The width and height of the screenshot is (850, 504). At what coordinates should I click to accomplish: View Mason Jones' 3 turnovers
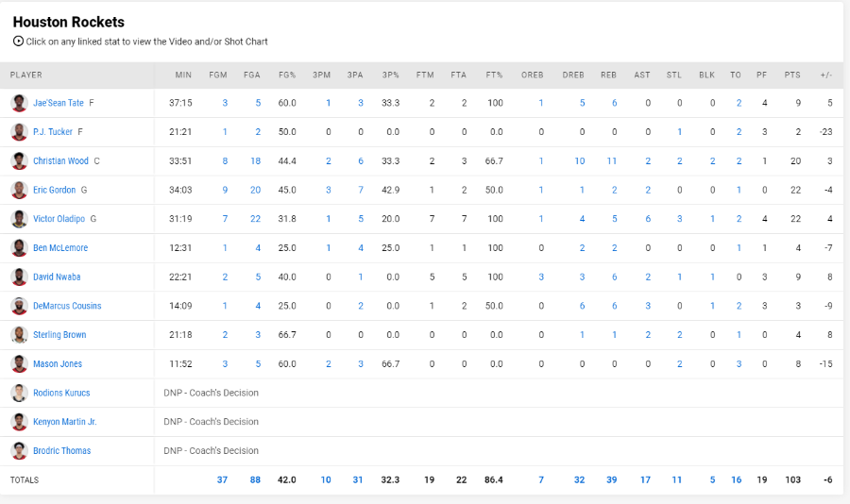click(x=739, y=363)
